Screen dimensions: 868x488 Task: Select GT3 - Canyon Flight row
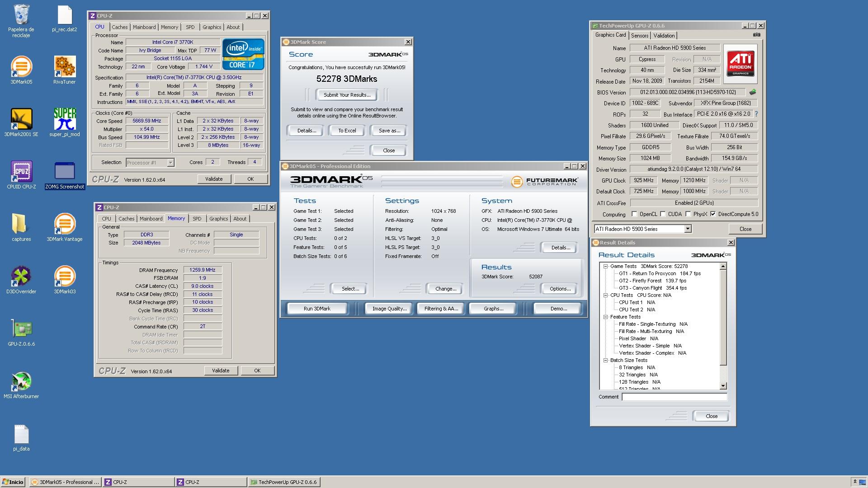click(652, 288)
